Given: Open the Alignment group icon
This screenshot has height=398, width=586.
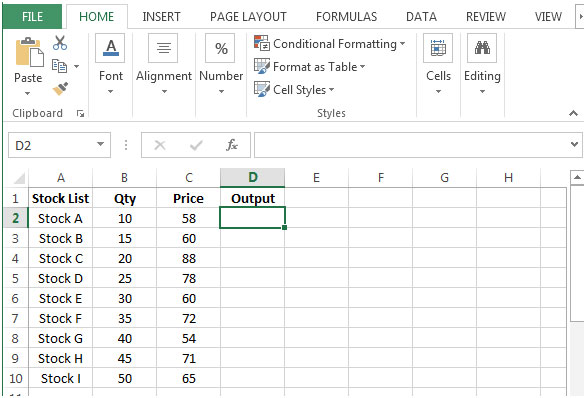Looking at the screenshot, I should pos(163,48).
